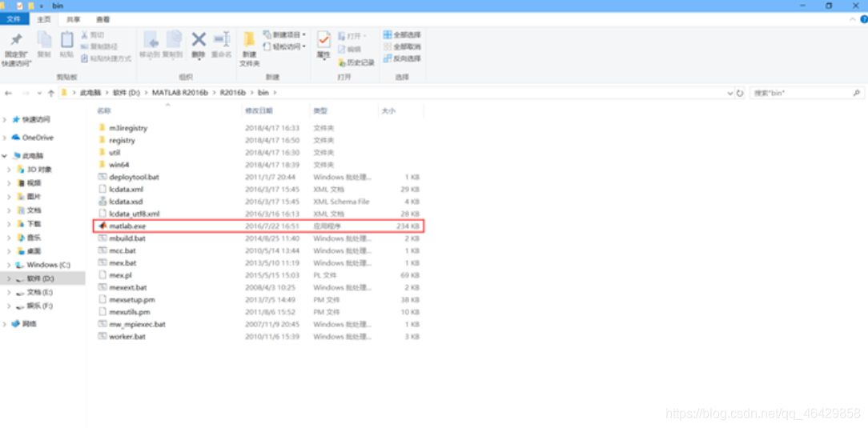The image size is (868, 428).
Task: Click the Copy To (复制到) icon
Action: pyautogui.click(x=174, y=39)
